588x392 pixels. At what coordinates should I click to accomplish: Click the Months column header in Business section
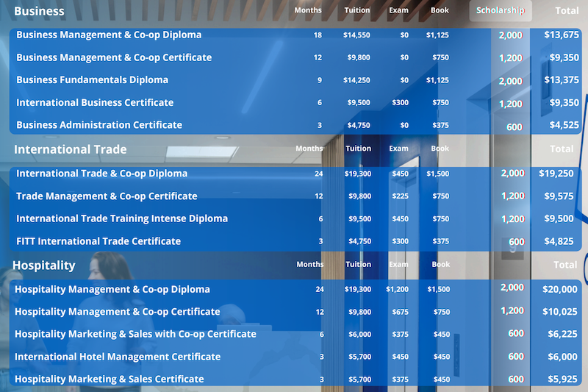pos(308,10)
